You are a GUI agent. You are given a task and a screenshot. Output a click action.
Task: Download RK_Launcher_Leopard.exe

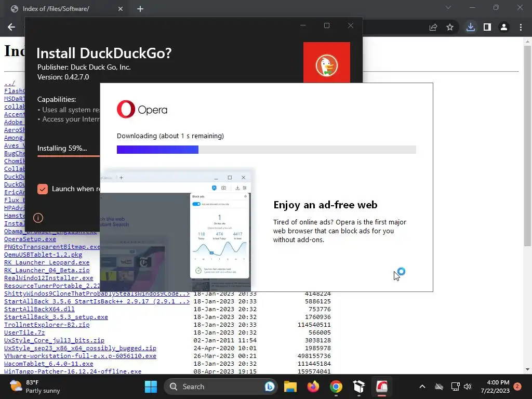click(47, 262)
